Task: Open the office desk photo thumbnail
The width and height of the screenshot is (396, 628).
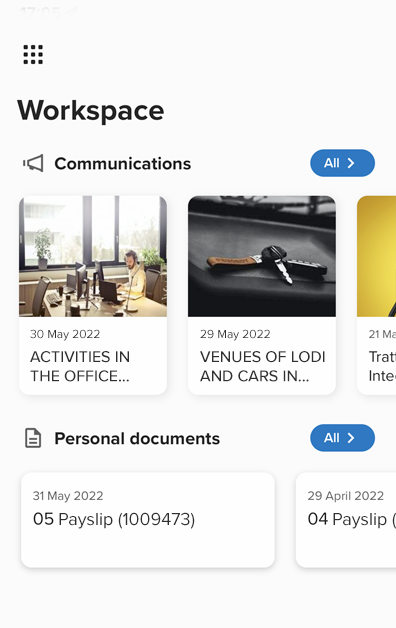Action: [93, 256]
